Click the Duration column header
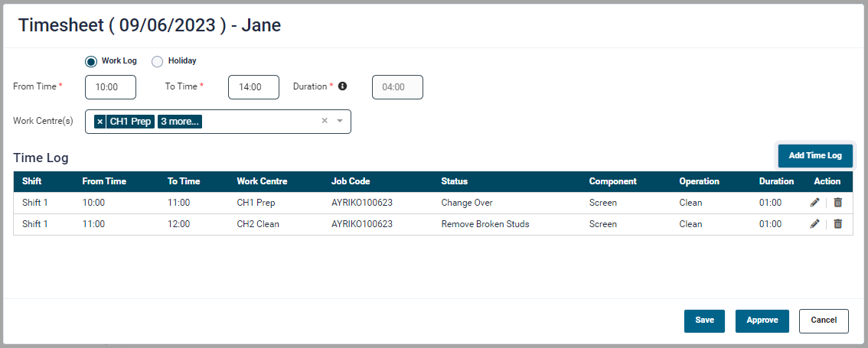The height and width of the screenshot is (348, 868). pos(776,181)
